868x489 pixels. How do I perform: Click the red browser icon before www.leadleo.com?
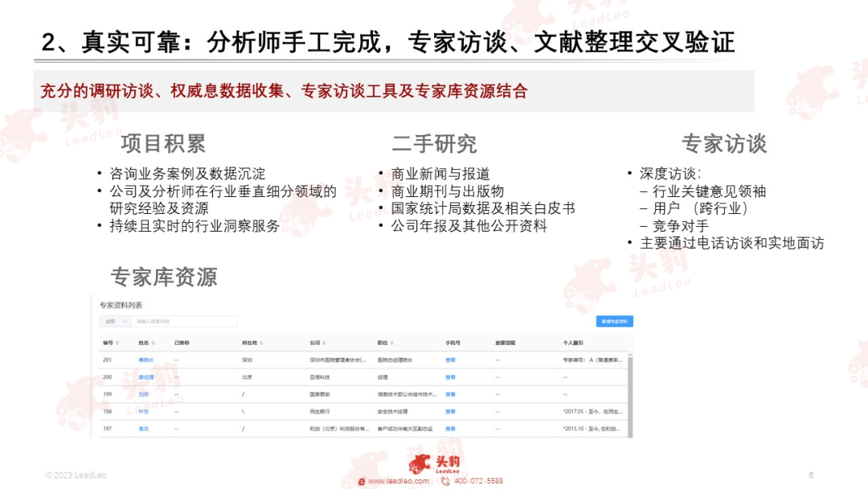click(x=362, y=481)
